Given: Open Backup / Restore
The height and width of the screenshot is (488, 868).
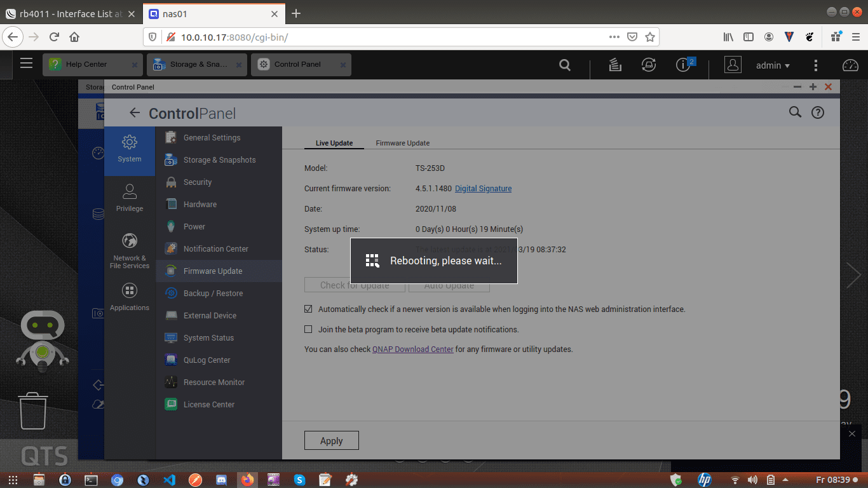Looking at the screenshot, I should coord(219,293).
